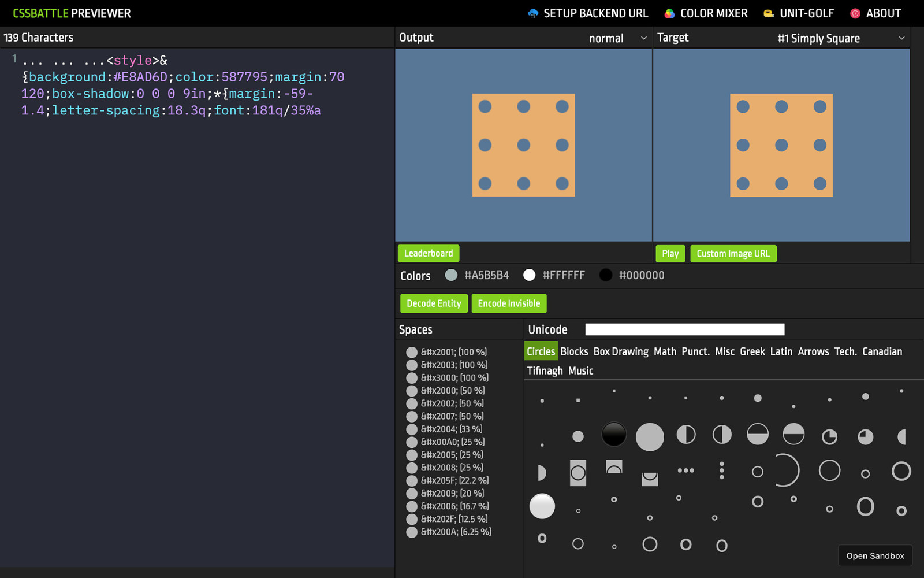Screen dimensions: 924x578
Task: Switch to the Circles unicode tab
Action: coord(541,351)
